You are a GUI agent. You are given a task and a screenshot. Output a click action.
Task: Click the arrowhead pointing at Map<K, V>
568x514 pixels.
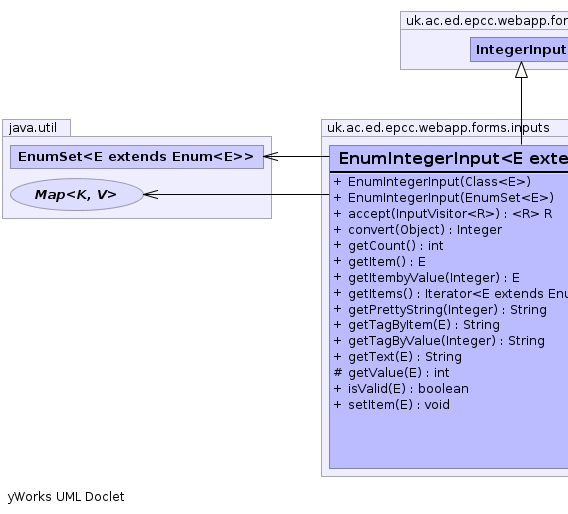point(151,195)
